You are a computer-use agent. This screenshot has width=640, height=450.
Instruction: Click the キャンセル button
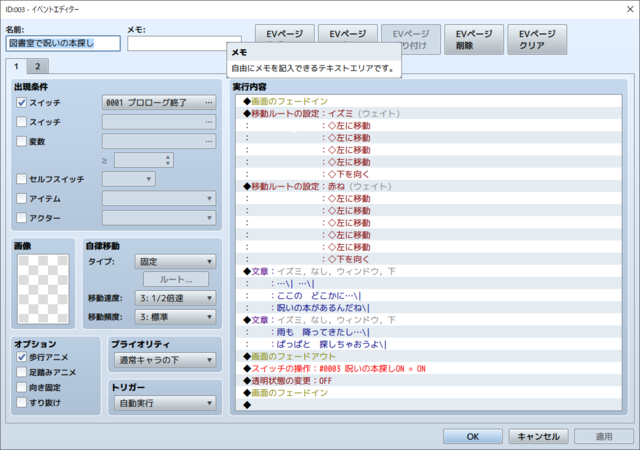[x=538, y=437]
